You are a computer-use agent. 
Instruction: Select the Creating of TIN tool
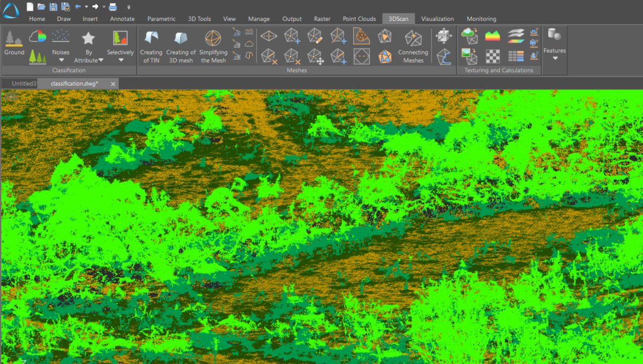[x=151, y=47]
